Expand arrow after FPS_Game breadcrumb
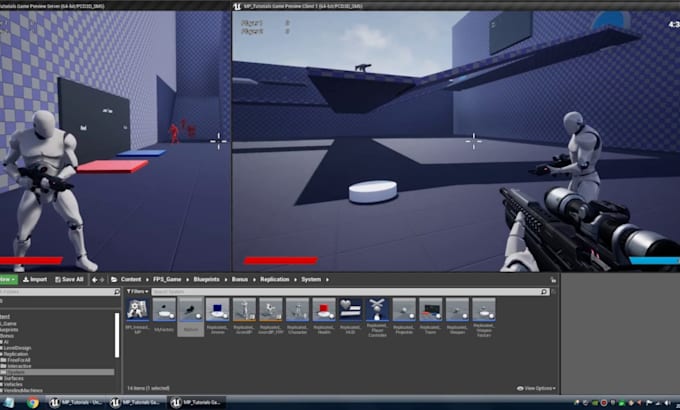680x410 pixels. tap(187, 280)
